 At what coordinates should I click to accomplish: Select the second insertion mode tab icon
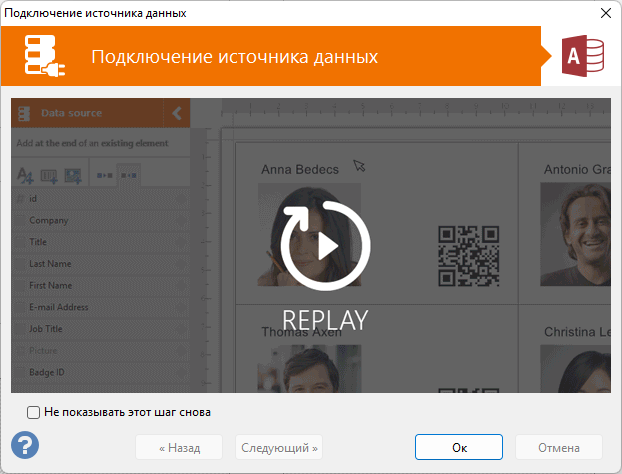pos(129,175)
